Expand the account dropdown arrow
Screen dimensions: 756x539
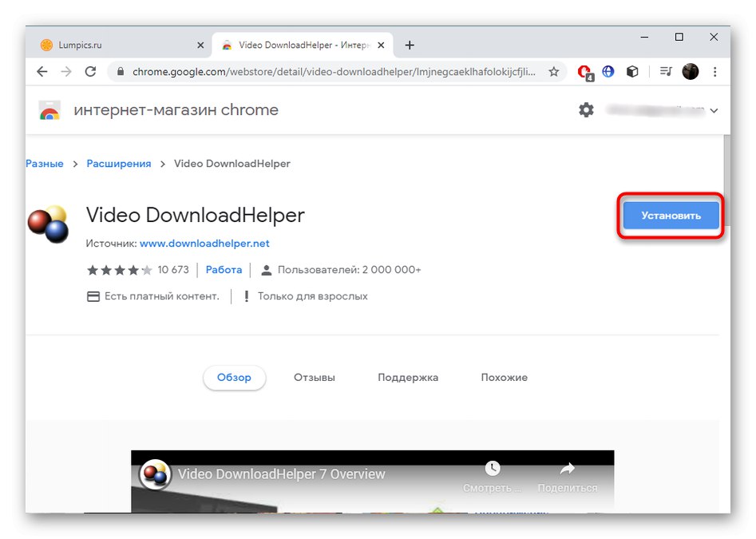point(714,110)
